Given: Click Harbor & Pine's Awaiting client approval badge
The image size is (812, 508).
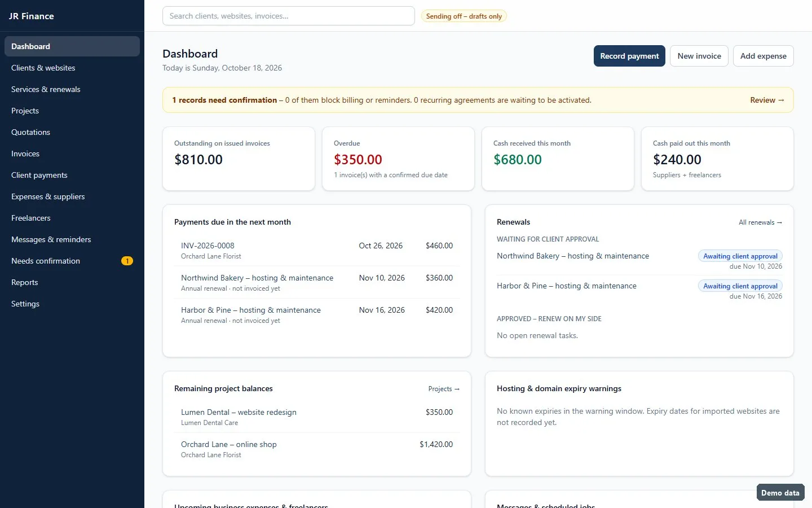Looking at the screenshot, I should click(x=740, y=286).
